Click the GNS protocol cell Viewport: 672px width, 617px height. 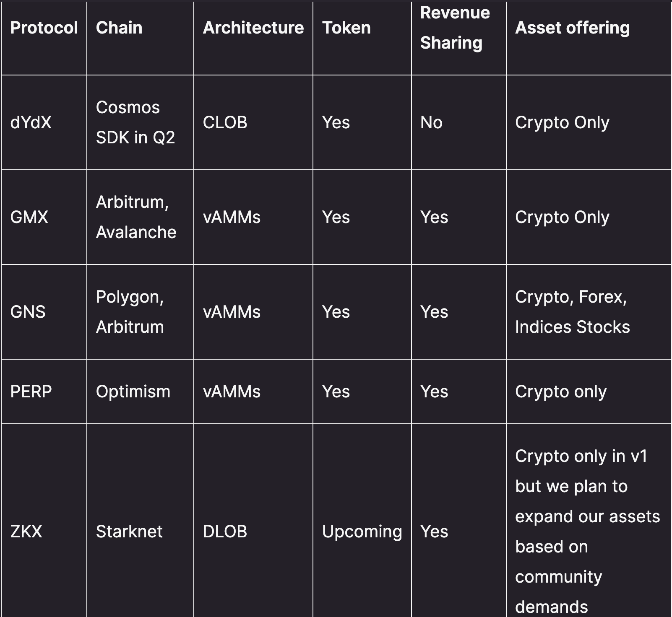pyautogui.click(x=28, y=312)
